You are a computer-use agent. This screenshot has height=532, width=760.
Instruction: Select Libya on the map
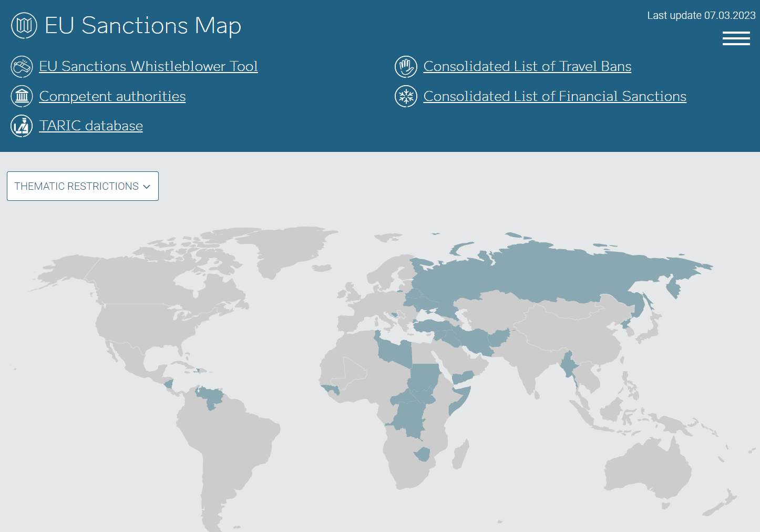click(395, 352)
